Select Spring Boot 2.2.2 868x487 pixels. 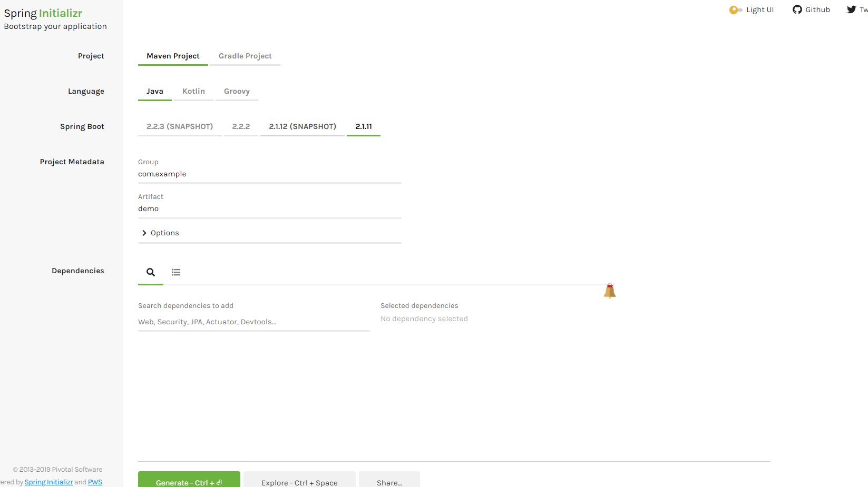click(x=241, y=127)
